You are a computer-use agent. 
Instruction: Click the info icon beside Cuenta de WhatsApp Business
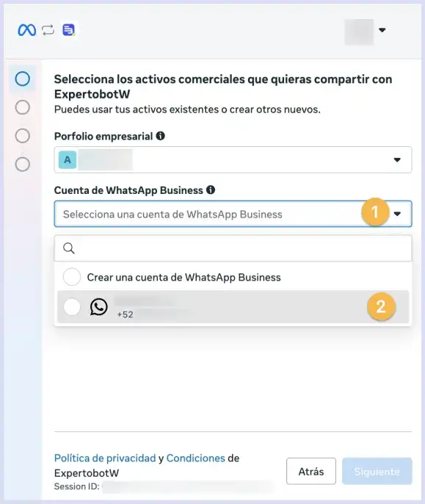211,190
